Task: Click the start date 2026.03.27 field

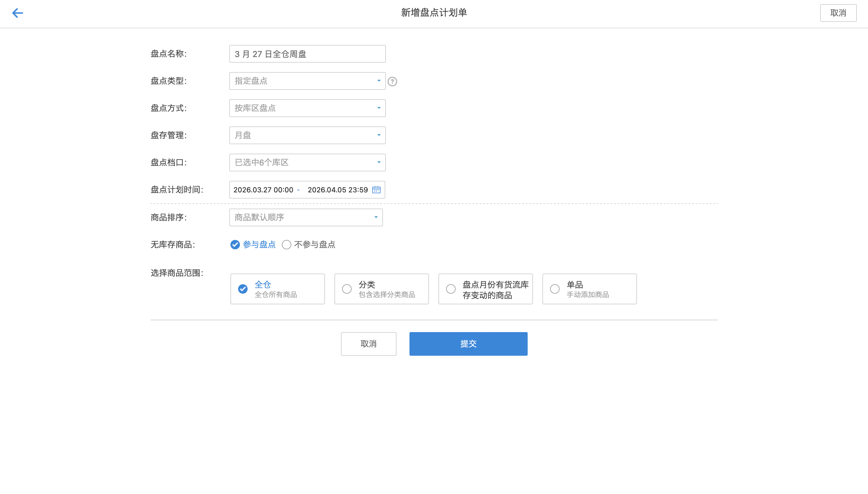Action: [263, 190]
